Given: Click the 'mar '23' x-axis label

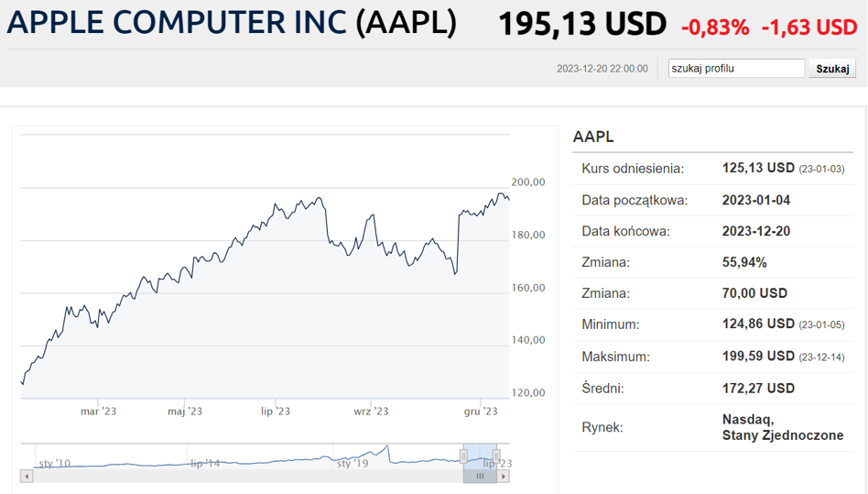Looking at the screenshot, I should click(x=98, y=412).
